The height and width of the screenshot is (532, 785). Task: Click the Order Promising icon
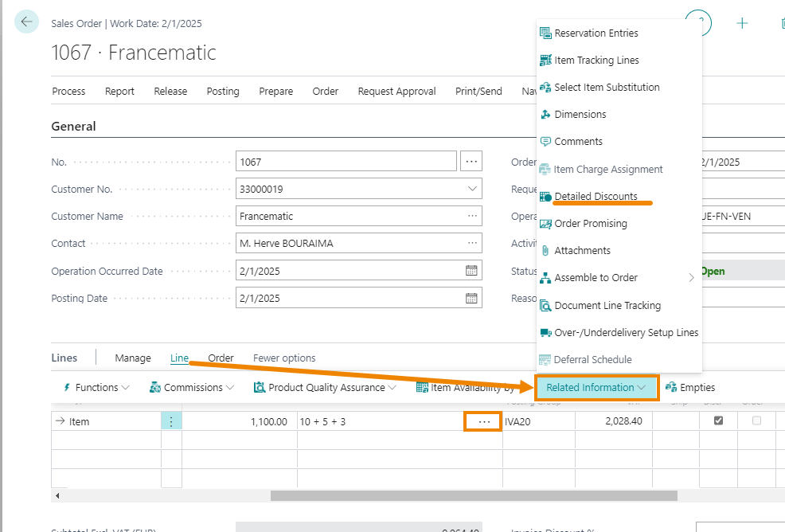545,224
